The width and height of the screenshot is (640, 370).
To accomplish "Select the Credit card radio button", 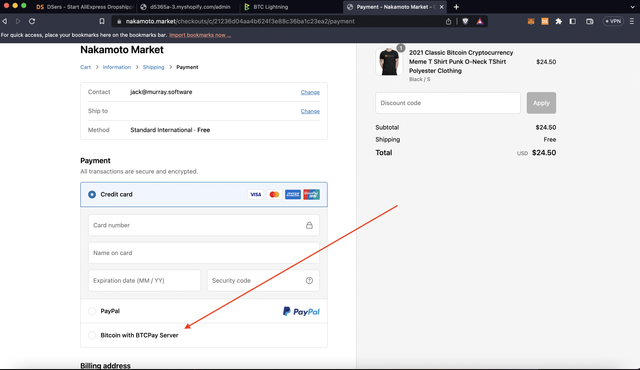I will [x=92, y=195].
